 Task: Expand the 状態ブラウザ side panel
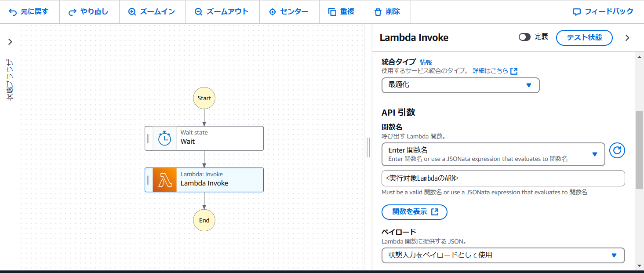point(10,42)
